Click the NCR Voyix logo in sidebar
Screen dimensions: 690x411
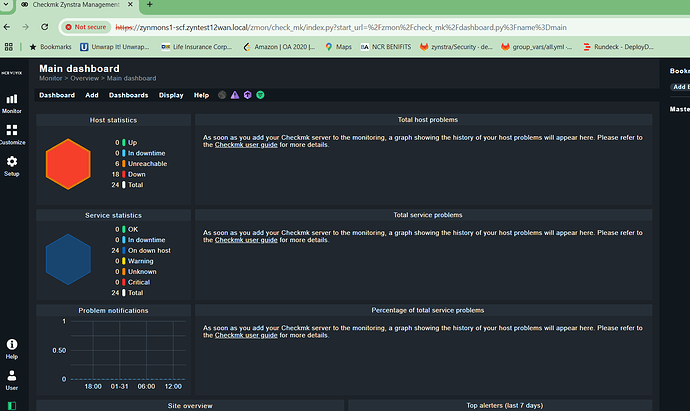[x=12, y=73]
